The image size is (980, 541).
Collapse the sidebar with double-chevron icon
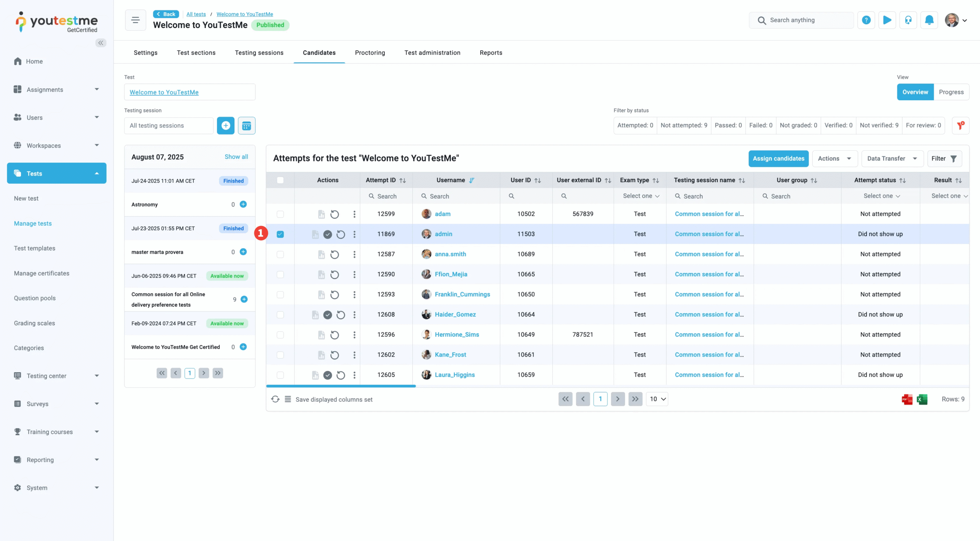[101, 43]
